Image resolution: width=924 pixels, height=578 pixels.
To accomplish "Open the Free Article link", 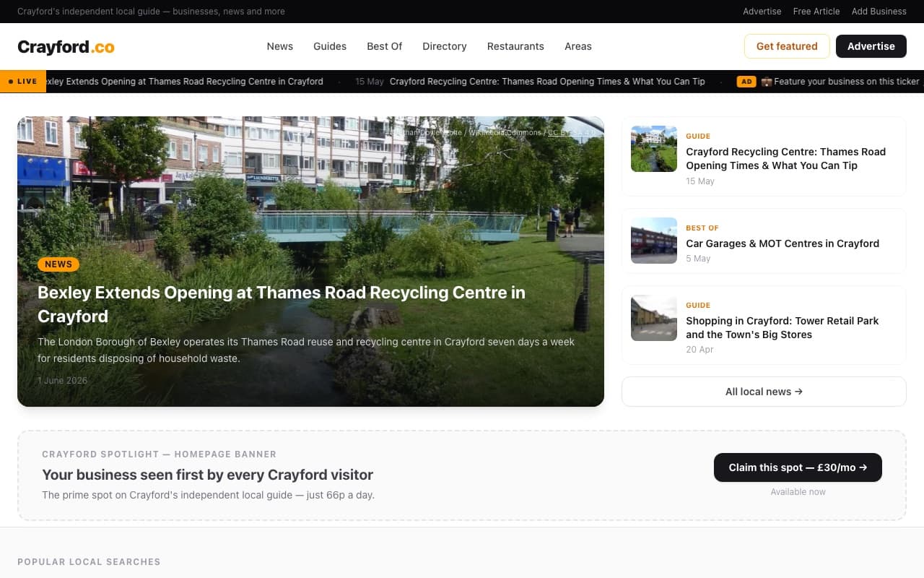I will pyautogui.click(x=816, y=12).
